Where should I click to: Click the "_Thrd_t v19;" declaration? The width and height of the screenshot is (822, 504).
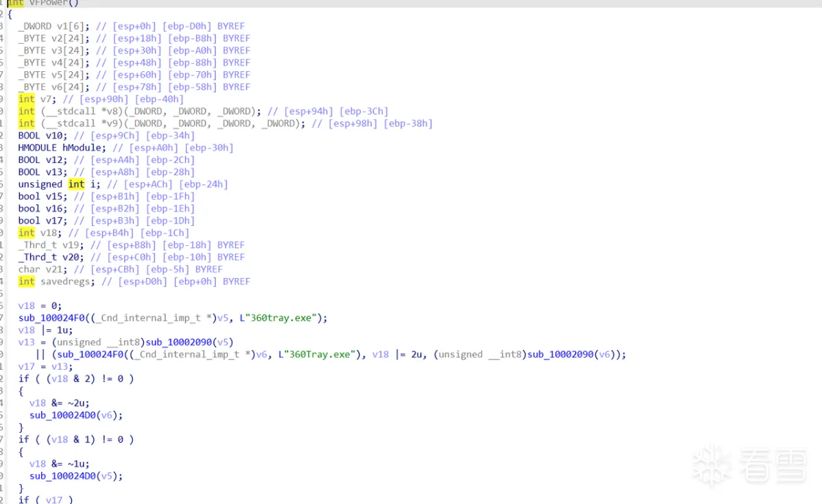[51, 245]
